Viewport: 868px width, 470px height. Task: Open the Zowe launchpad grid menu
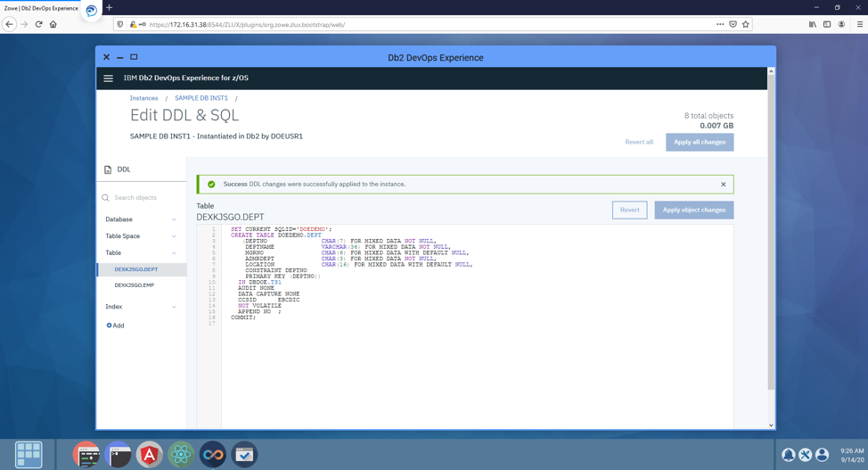29,455
